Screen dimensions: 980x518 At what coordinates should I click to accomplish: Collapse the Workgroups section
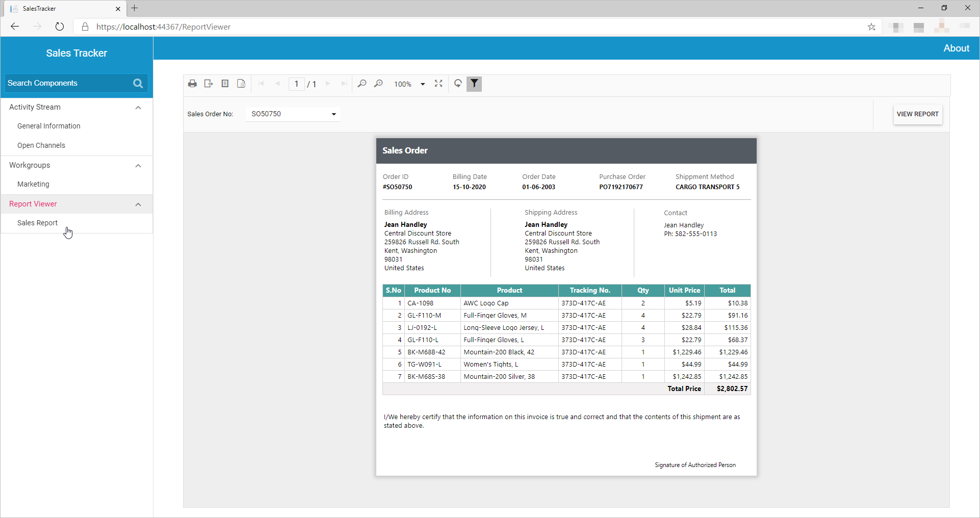(138, 166)
